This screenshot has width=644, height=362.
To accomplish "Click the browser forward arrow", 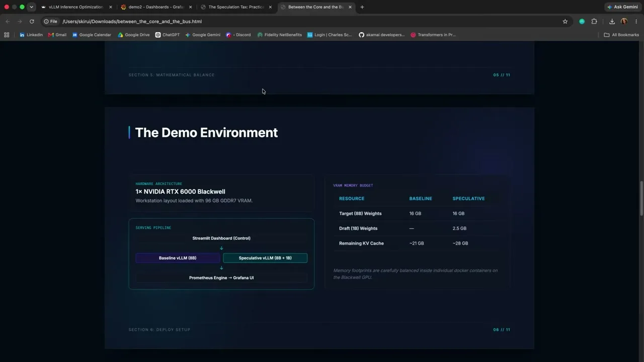I will point(20,22).
